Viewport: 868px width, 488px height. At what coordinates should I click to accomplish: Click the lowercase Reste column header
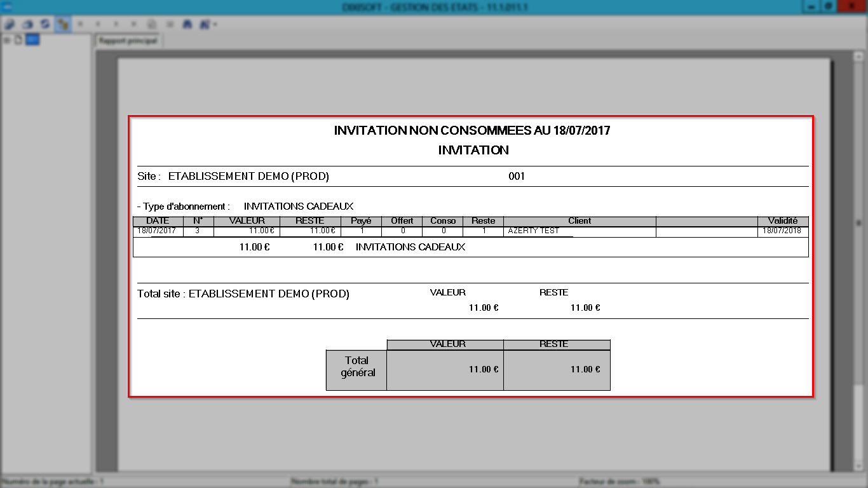click(x=484, y=221)
